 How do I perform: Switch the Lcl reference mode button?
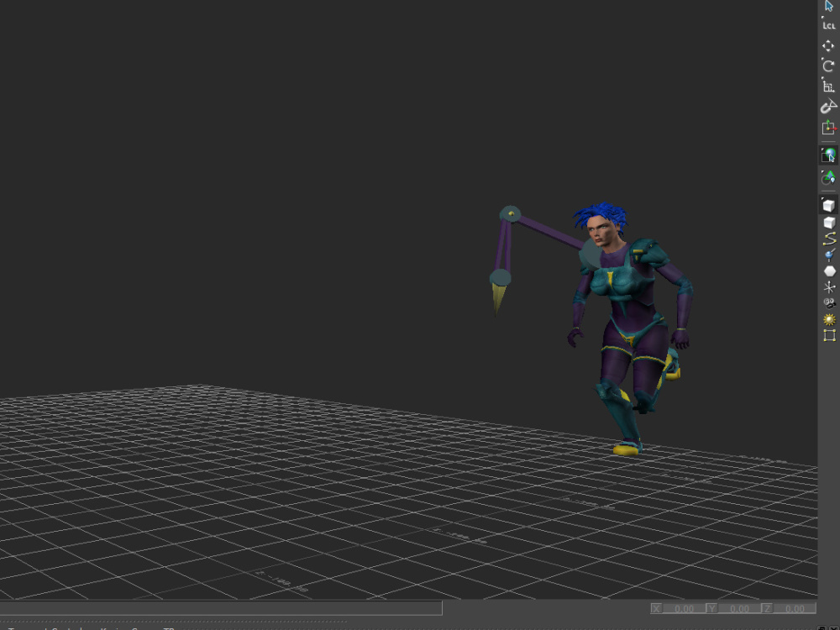pos(829,24)
